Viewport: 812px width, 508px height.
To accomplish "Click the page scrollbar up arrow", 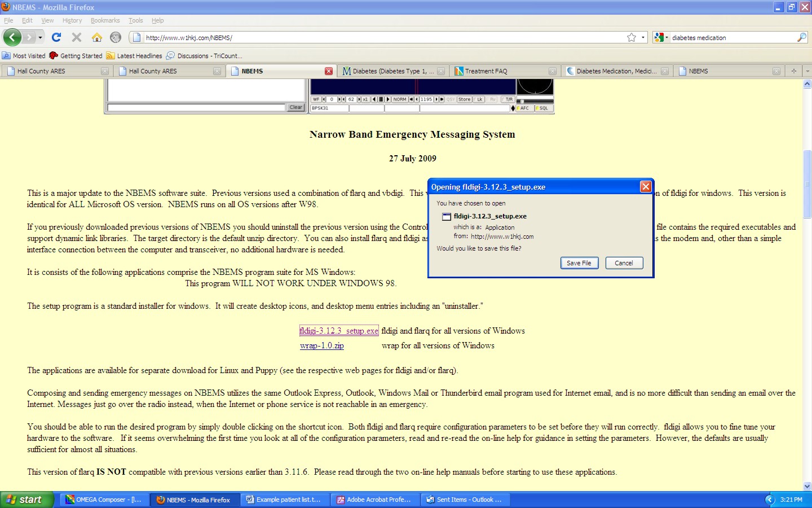I will click(807, 84).
